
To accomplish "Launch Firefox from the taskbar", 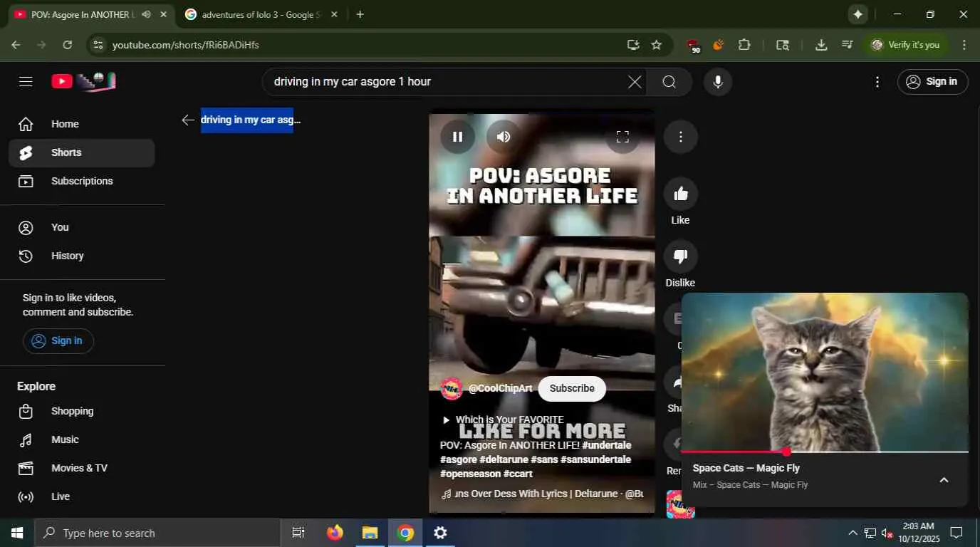I will [x=335, y=533].
